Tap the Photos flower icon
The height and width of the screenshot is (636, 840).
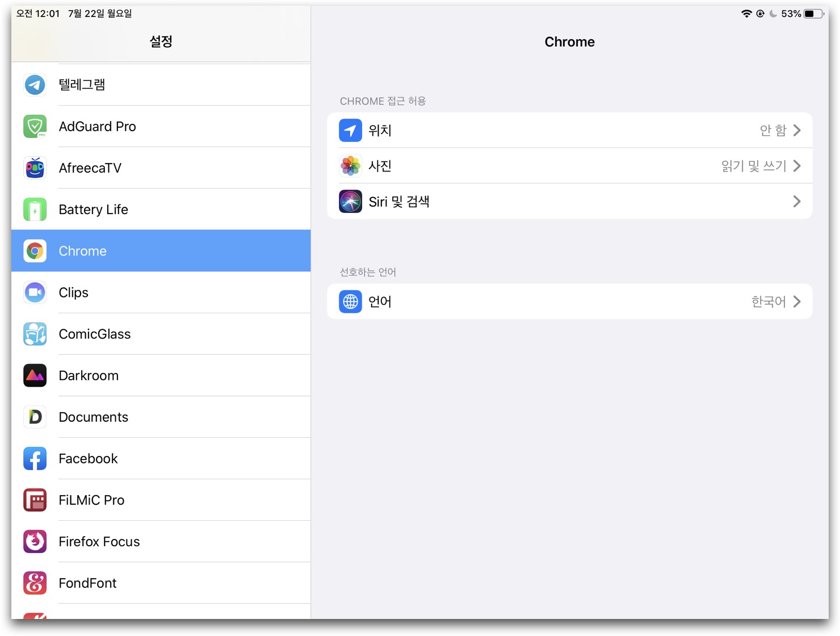[x=350, y=166]
